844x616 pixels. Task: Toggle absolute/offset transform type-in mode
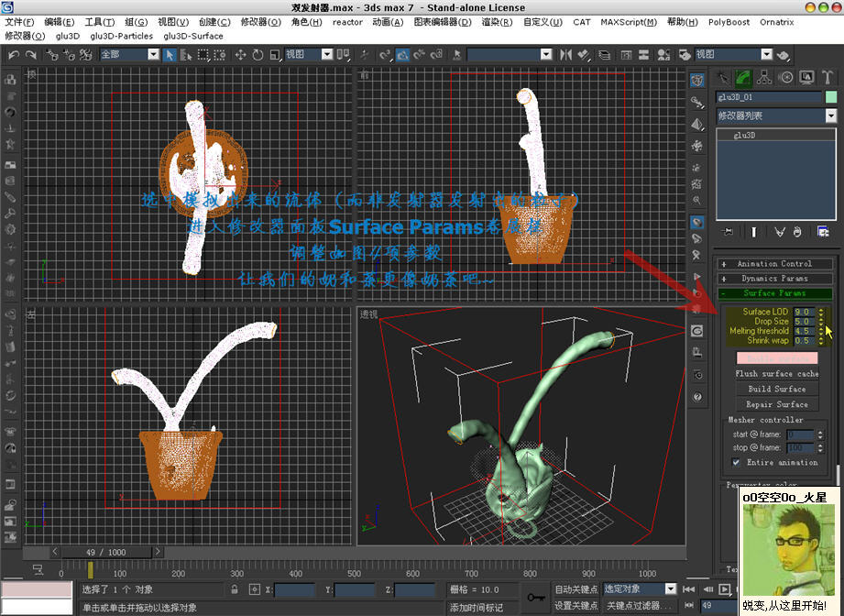coord(255,589)
